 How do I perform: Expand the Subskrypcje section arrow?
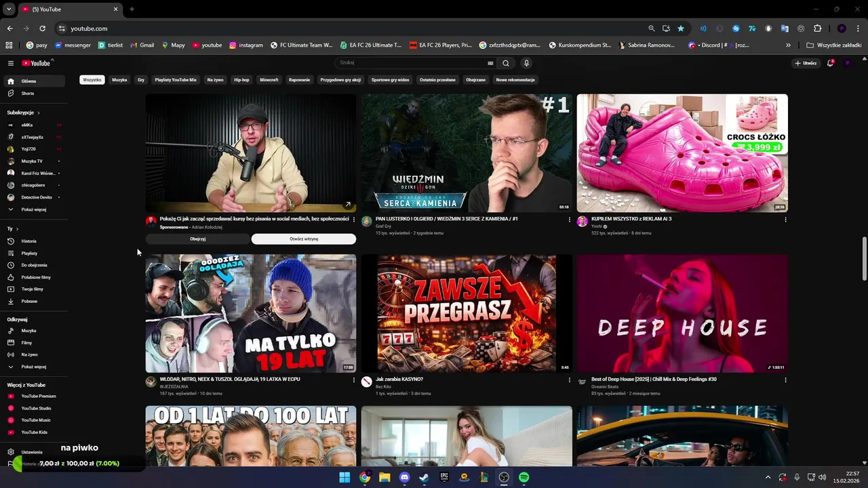(x=39, y=113)
